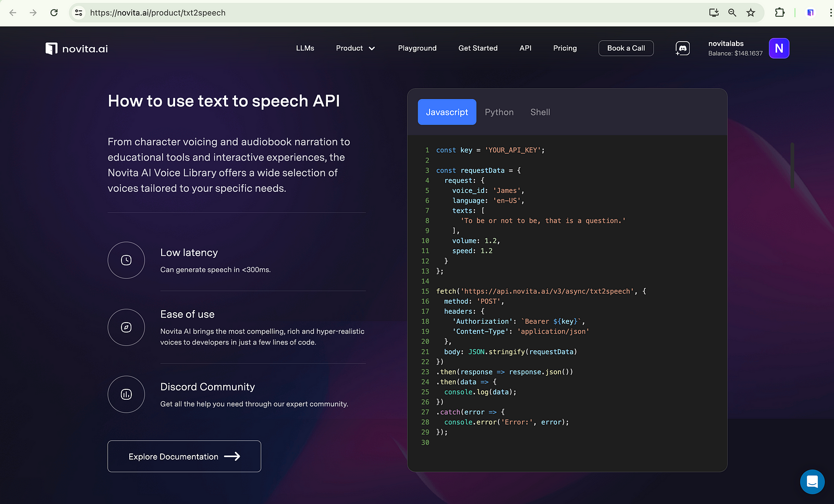Click the Ease of use compass icon
Screen dimensions: 834x504
[x=126, y=327]
